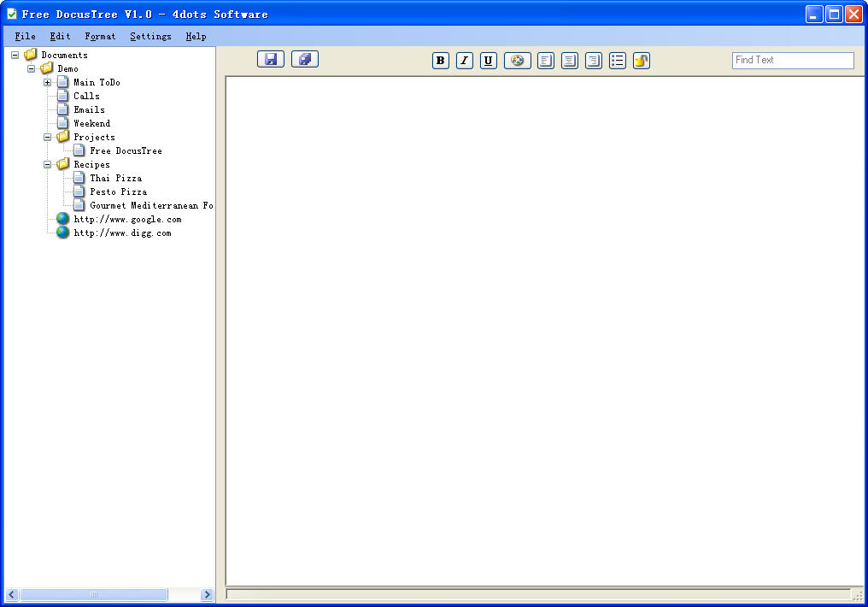The height and width of the screenshot is (607, 868).
Task: Click the google.com globe icon
Action: pyautogui.click(x=63, y=219)
